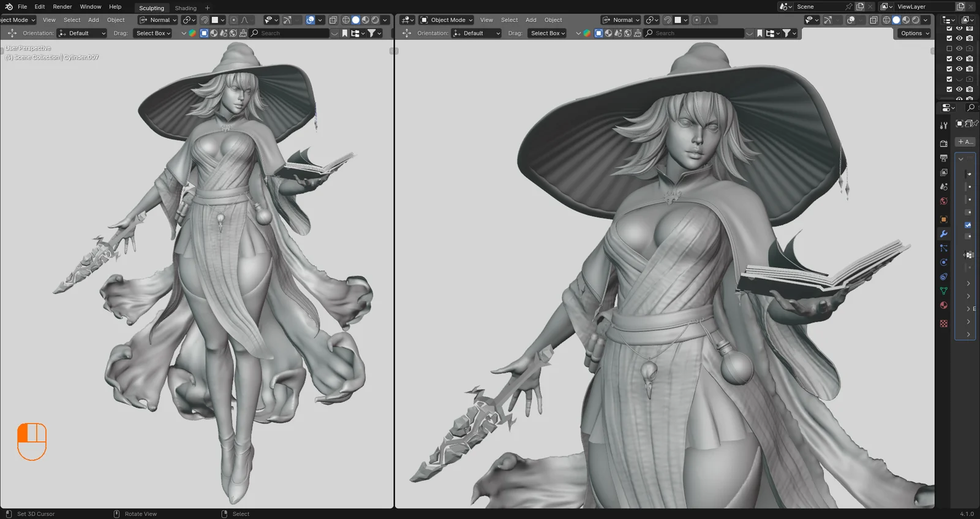The width and height of the screenshot is (980, 519).
Task: Toggle overlays button in left viewport
Action: [311, 20]
